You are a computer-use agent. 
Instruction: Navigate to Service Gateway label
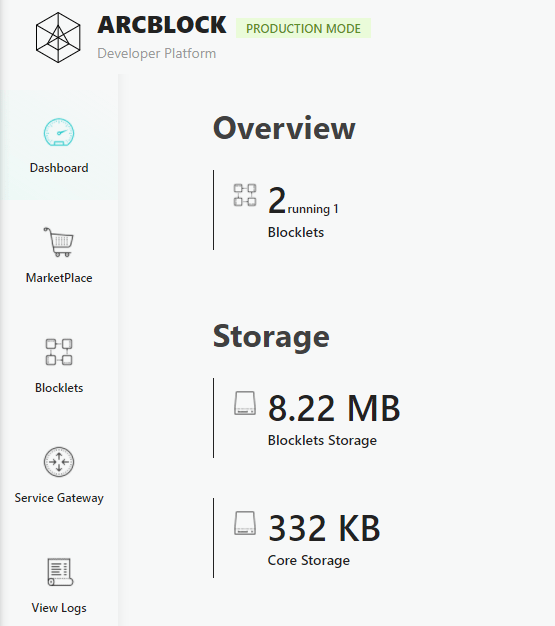pos(59,498)
